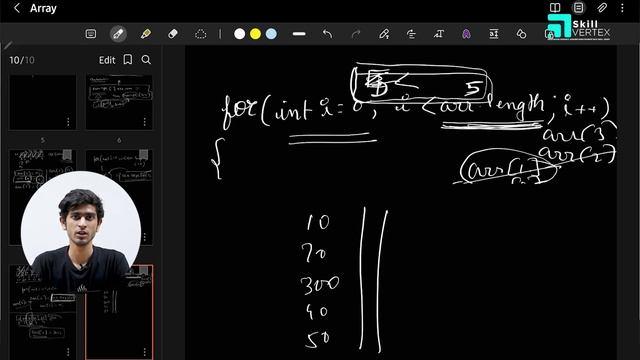640x360 pixels.
Task: Toggle bookmark on page 5 thumbnail
Action: pos(67,155)
